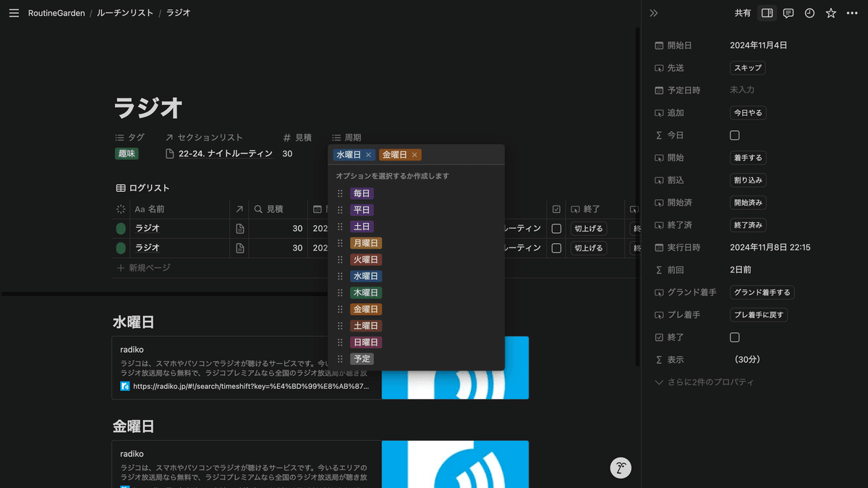Click drag handle beside 木曜日 option
868x488 pixels.
pyautogui.click(x=340, y=293)
